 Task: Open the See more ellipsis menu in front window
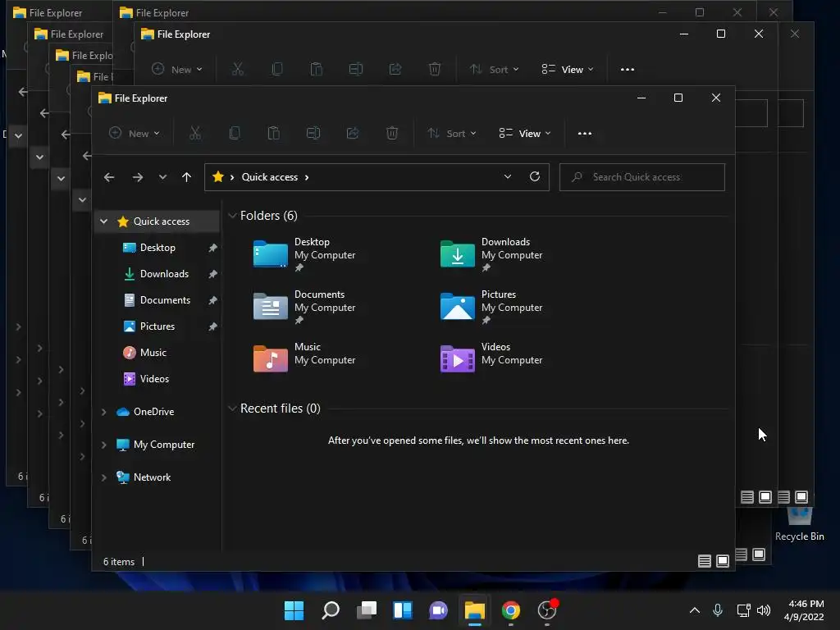[x=584, y=134]
